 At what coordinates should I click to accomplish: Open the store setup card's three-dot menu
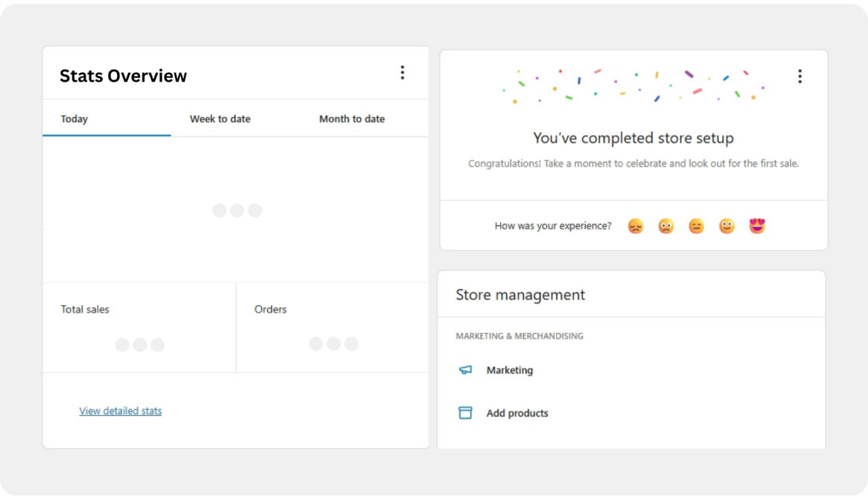coord(799,76)
